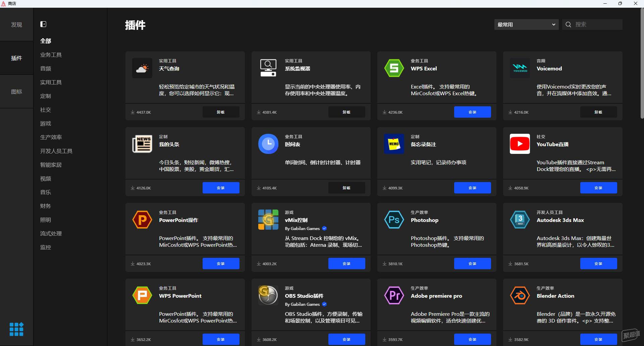
Task: Select the 音频 category
Action: click(x=46, y=68)
